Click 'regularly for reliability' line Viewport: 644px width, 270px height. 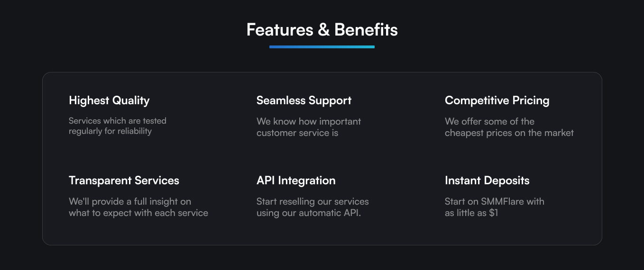(110, 131)
